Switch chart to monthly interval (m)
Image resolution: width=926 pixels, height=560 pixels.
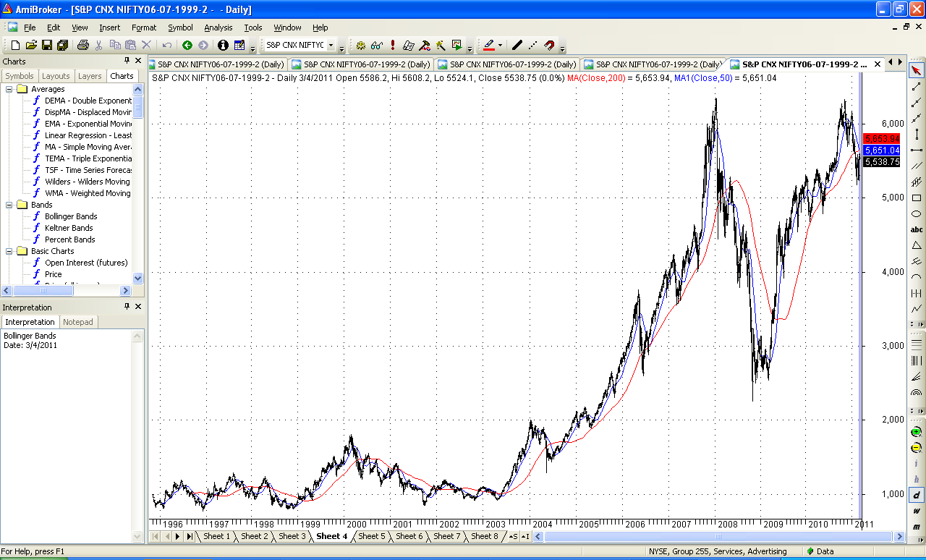(x=917, y=527)
